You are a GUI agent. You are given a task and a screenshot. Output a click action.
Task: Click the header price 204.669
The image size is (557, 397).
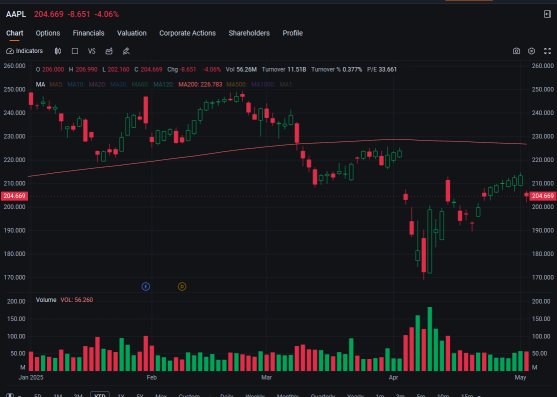pos(49,14)
